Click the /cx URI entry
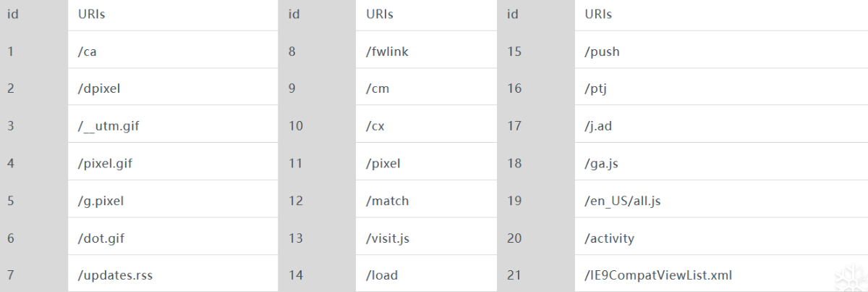The image size is (868, 292). tap(375, 126)
